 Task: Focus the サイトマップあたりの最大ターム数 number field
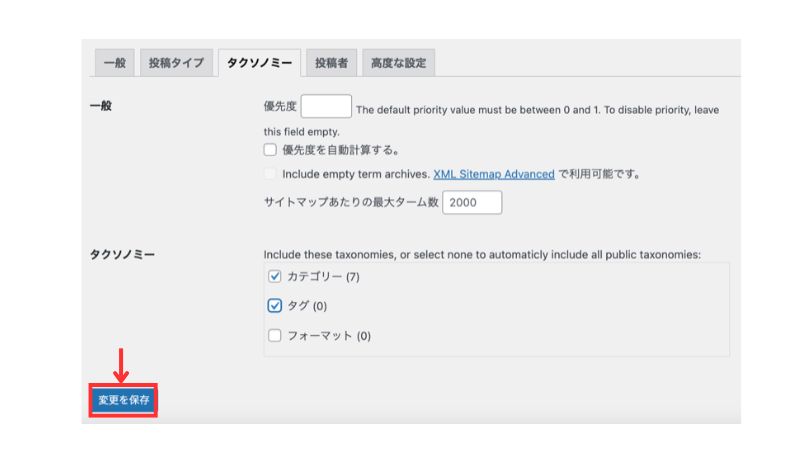pyautogui.click(x=472, y=203)
